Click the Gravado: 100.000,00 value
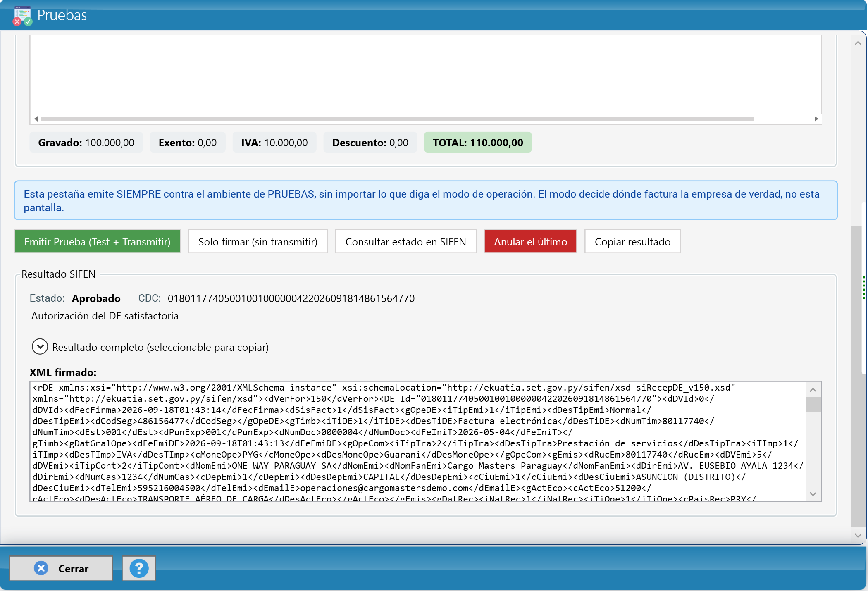 (x=86, y=143)
